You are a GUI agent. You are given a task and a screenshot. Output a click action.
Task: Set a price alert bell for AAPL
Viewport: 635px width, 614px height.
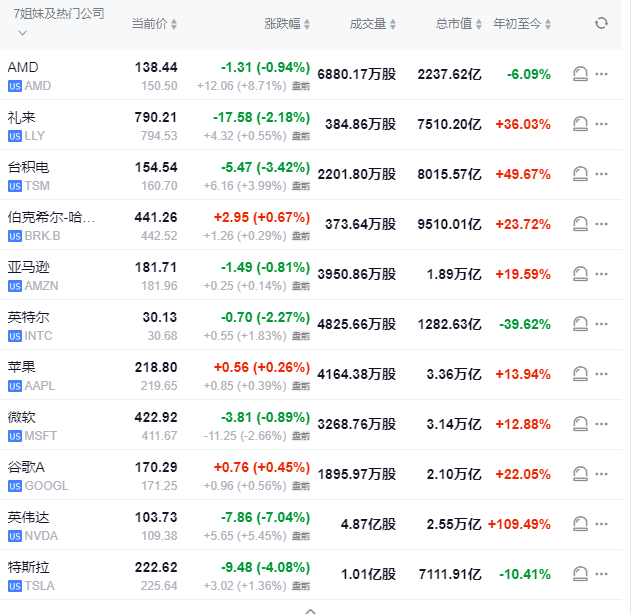(580, 374)
